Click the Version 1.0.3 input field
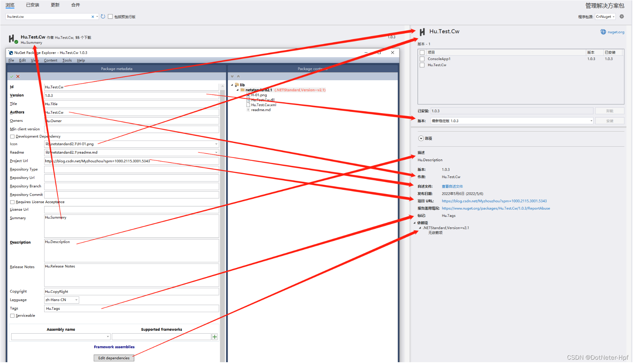 131,96
